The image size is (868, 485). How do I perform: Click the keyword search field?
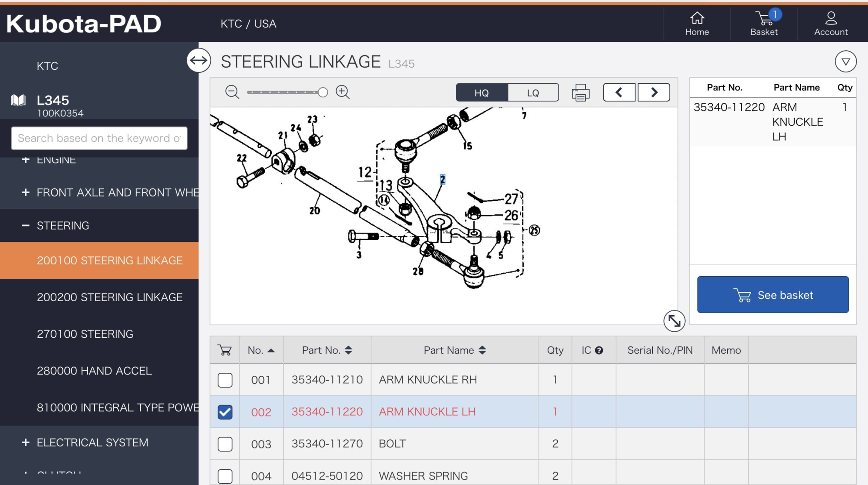click(99, 138)
